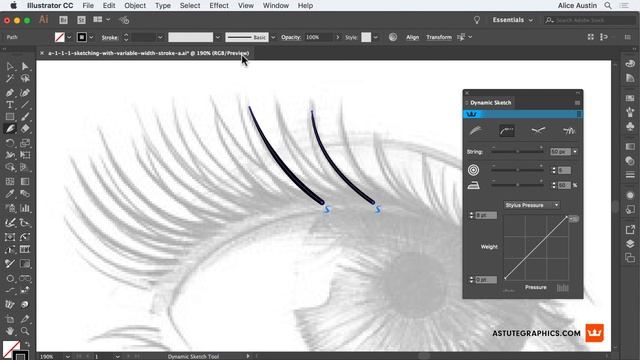Open the Symbols club icon panel
This screenshot has width=640, height=360.
[x=630, y=126]
